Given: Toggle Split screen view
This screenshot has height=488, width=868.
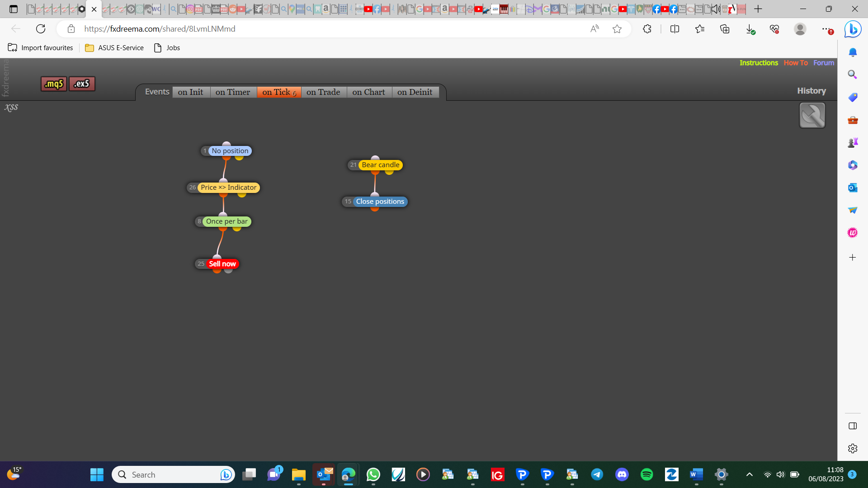Looking at the screenshot, I should tap(675, 29).
